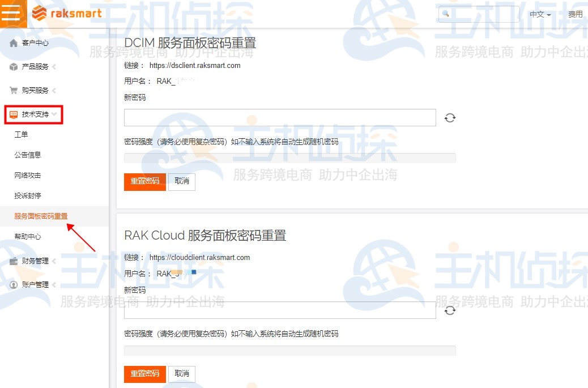This screenshot has width=588, height=388.
Task: Generate random password for DCIM panel
Action: pos(449,117)
